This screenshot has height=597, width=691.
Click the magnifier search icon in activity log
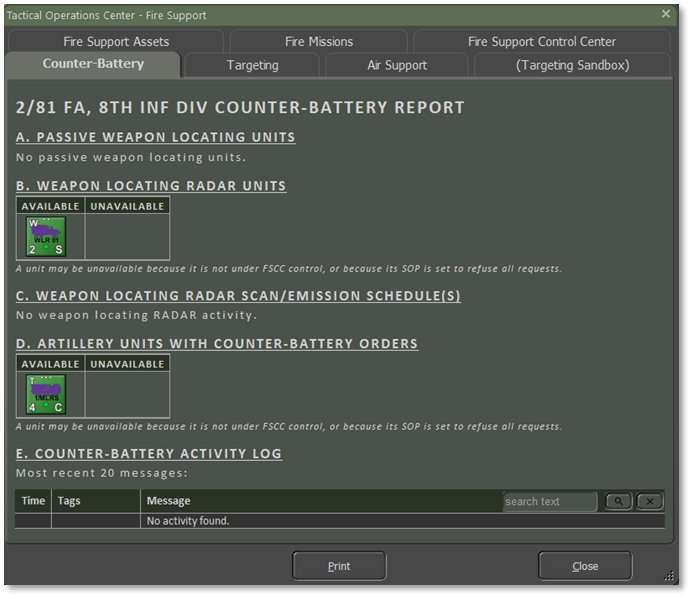619,501
